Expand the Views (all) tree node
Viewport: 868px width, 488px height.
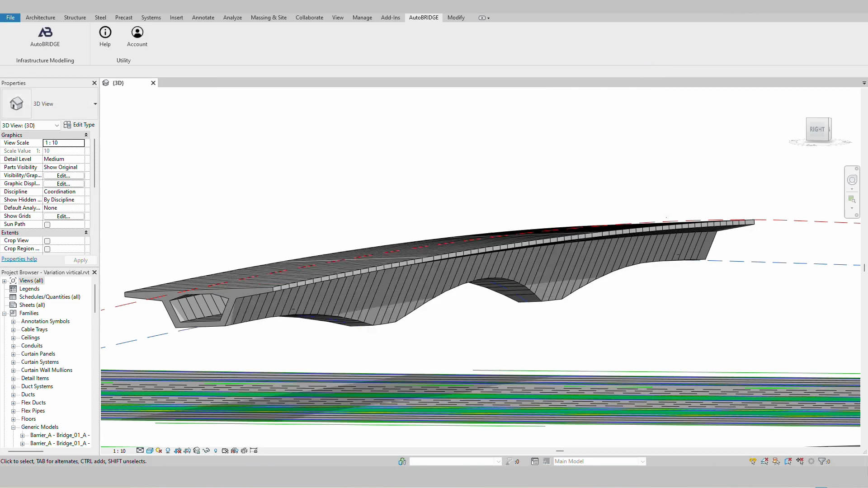click(x=5, y=281)
